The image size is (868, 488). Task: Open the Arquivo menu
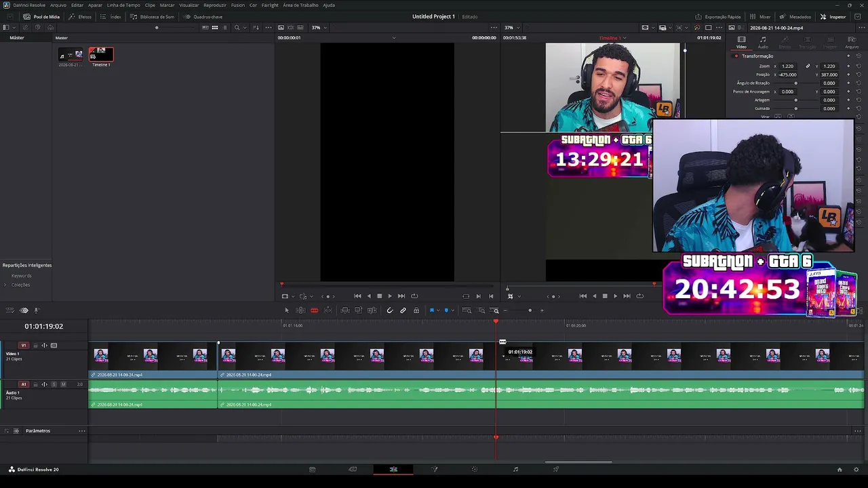[x=58, y=5]
